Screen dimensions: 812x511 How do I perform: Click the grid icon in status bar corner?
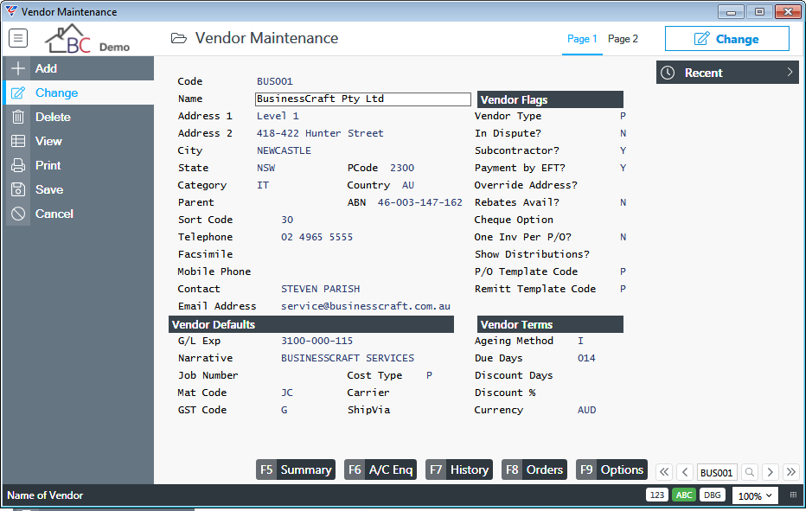click(793, 495)
